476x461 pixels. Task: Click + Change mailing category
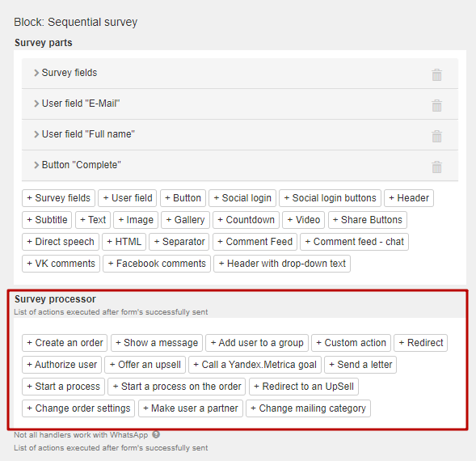pos(308,408)
